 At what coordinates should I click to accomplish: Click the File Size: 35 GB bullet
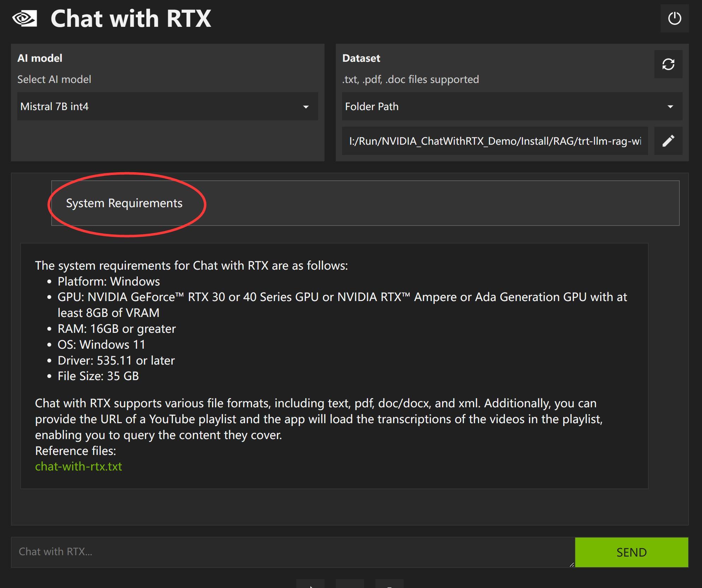[98, 376]
